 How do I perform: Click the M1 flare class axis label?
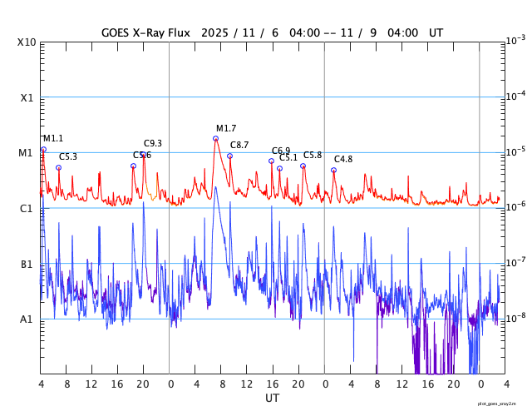[27, 153]
